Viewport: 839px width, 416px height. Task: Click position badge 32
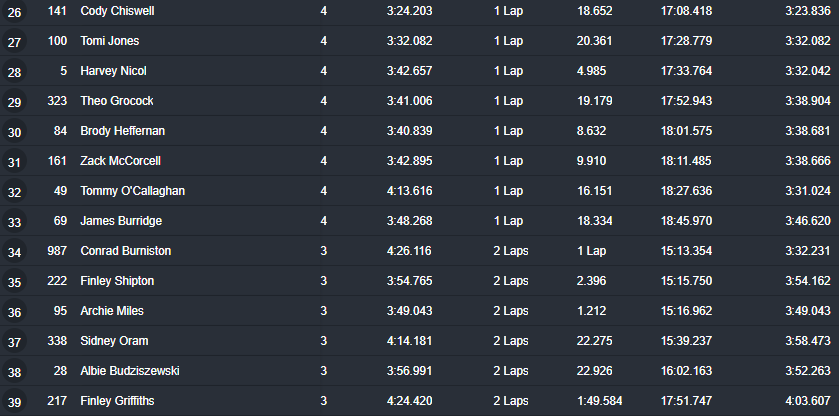pyautogui.click(x=14, y=191)
